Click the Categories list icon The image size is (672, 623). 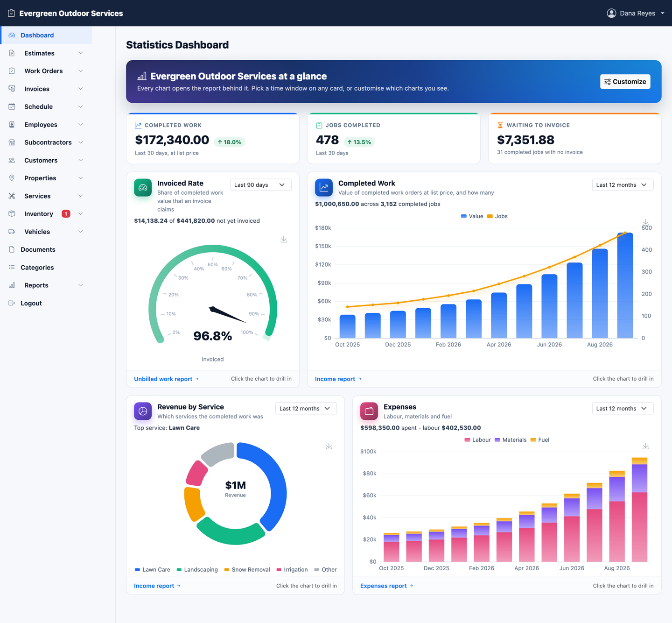12,268
